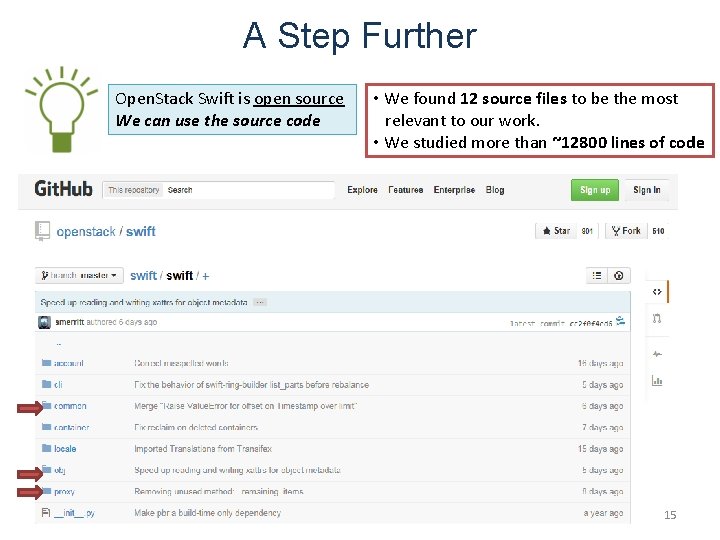View the fork count 510
Screen dimensions: 720x540
coord(658,231)
